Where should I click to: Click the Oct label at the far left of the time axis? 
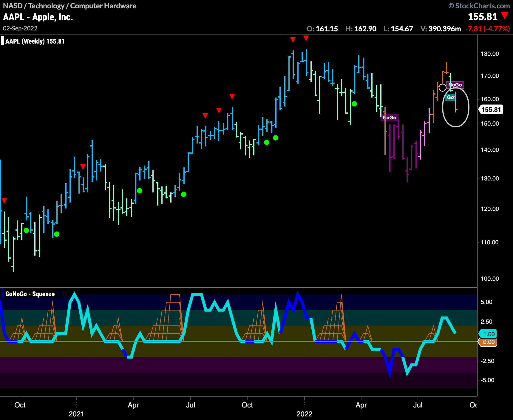[x=20, y=405]
